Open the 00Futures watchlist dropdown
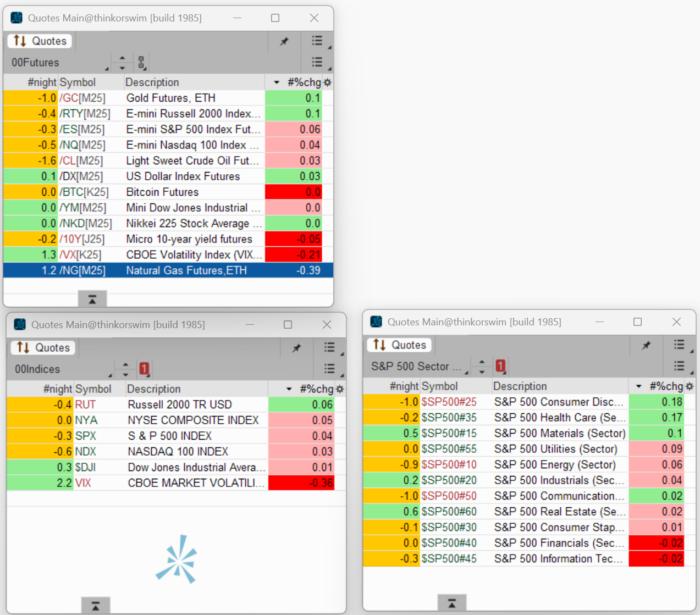 (x=58, y=63)
